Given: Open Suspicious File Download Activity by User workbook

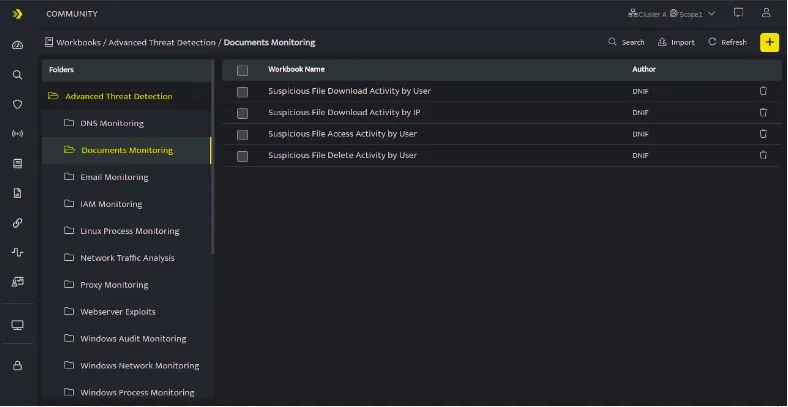Looking at the screenshot, I should pyautogui.click(x=349, y=91).
